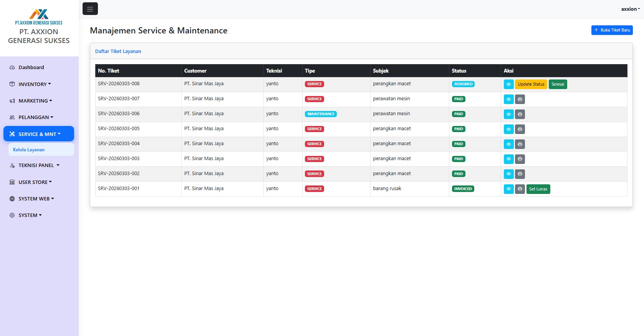Print ticket SRV-20260303-003
The height and width of the screenshot is (336, 644).
[x=520, y=159]
